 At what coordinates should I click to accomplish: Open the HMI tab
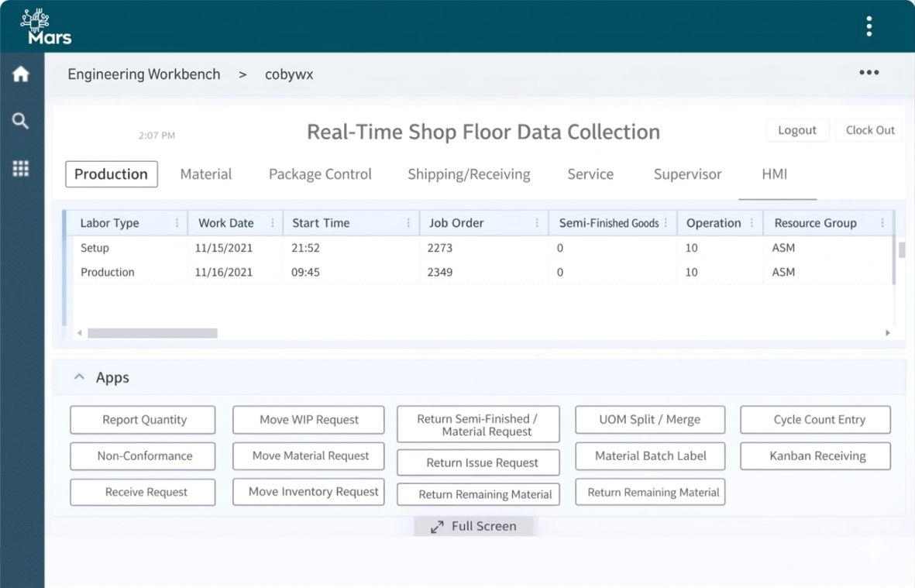774,174
